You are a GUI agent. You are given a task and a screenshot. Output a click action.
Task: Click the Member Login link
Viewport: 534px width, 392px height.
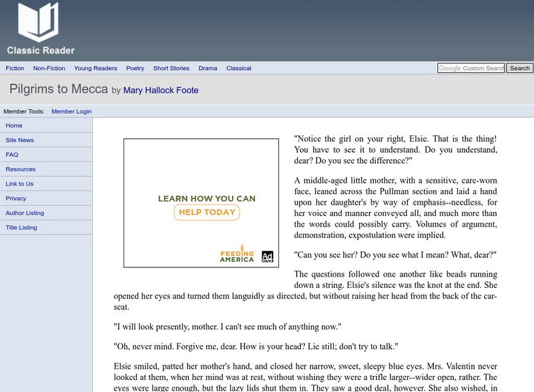pos(71,111)
